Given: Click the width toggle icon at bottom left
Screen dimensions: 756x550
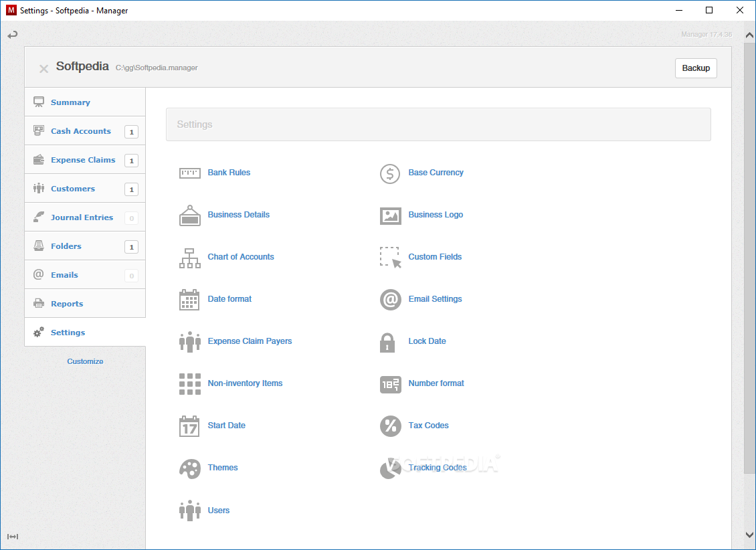Looking at the screenshot, I should [13, 537].
